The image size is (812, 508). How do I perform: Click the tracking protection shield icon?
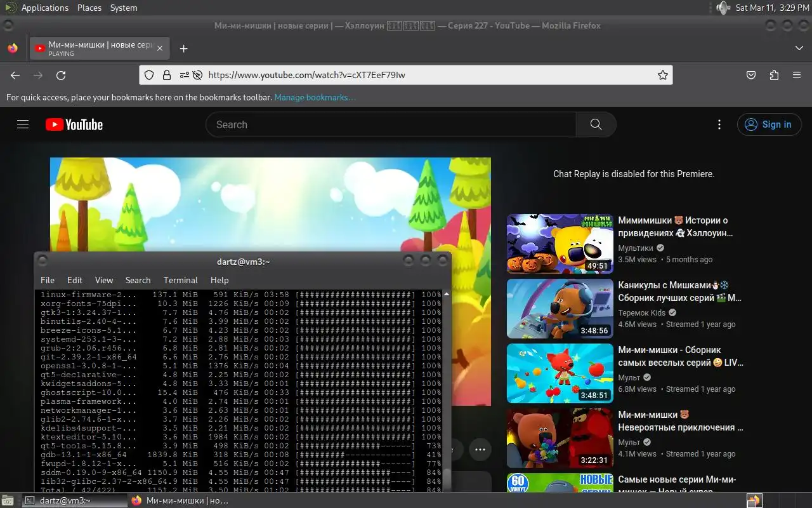pos(149,75)
